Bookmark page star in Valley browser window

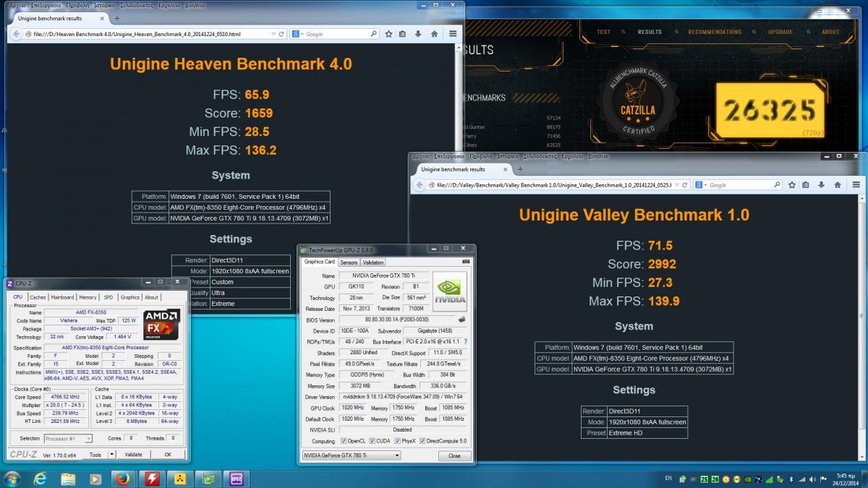click(792, 184)
